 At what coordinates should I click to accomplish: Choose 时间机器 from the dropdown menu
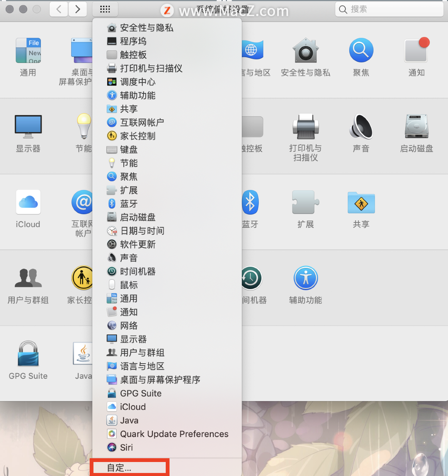pos(167,272)
